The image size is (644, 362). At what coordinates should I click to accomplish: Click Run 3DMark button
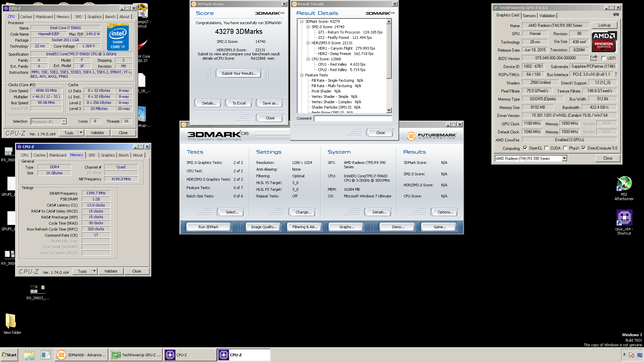pos(208,227)
